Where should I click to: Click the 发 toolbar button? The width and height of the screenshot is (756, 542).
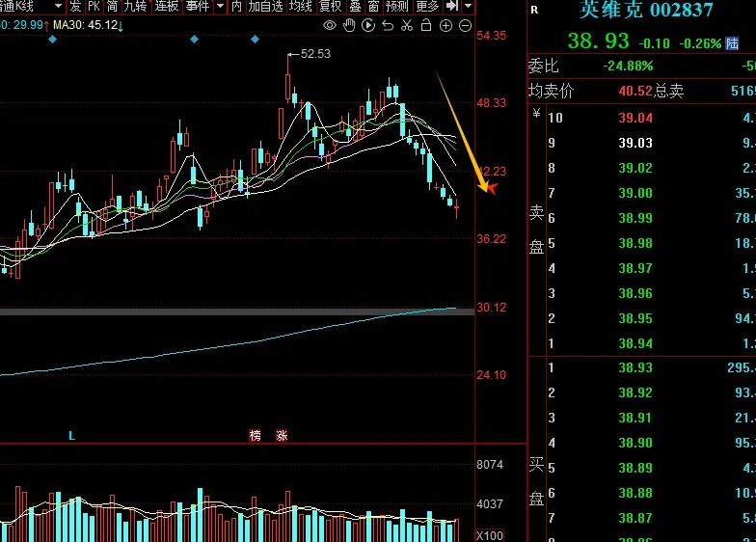75,6
